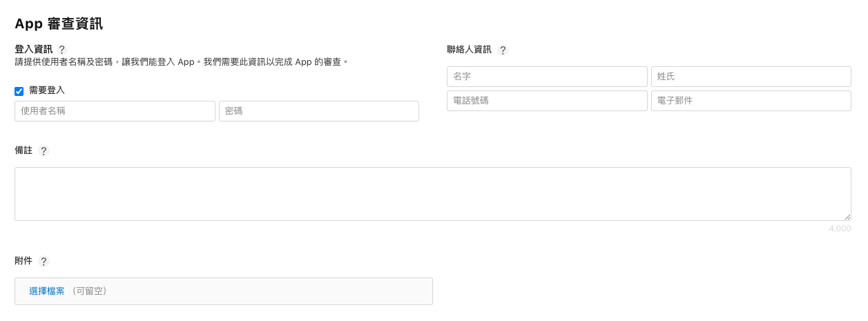
Task: Click the (可留空) text in attachment box
Action: pos(89,291)
